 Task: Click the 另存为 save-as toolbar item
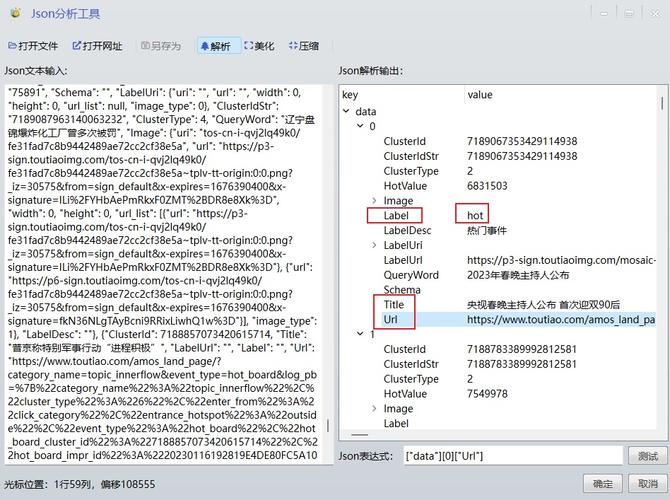tap(161, 46)
